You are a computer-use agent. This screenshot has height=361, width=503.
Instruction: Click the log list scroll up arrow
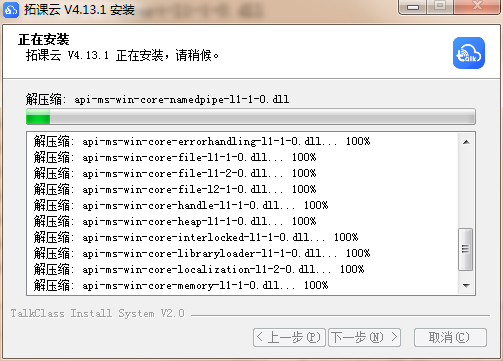tap(466, 142)
